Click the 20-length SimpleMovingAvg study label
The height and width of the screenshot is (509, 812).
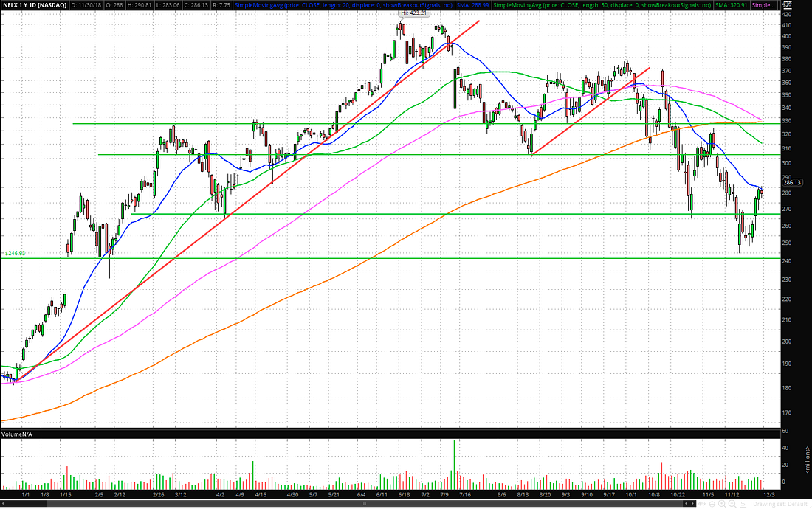coord(343,4)
